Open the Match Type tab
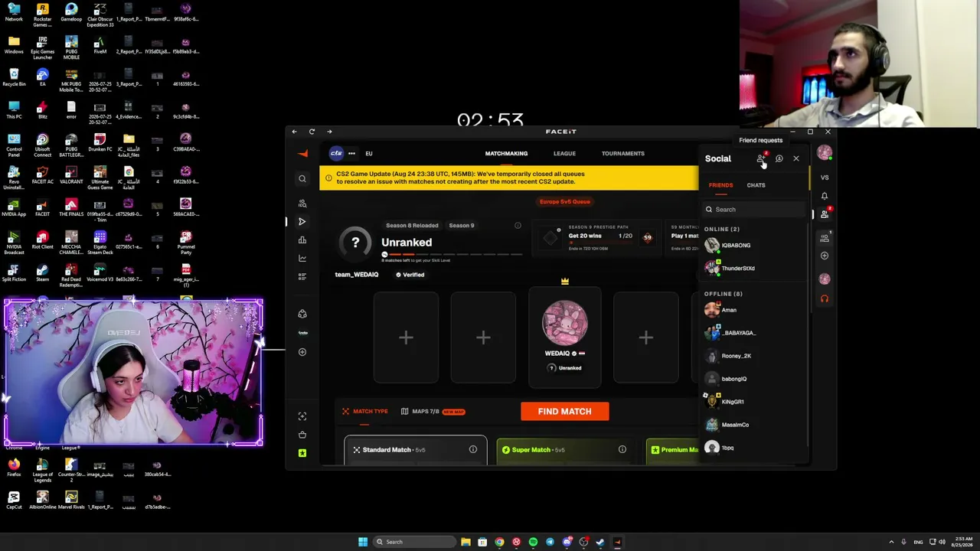The image size is (980, 551). tap(364, 412)
